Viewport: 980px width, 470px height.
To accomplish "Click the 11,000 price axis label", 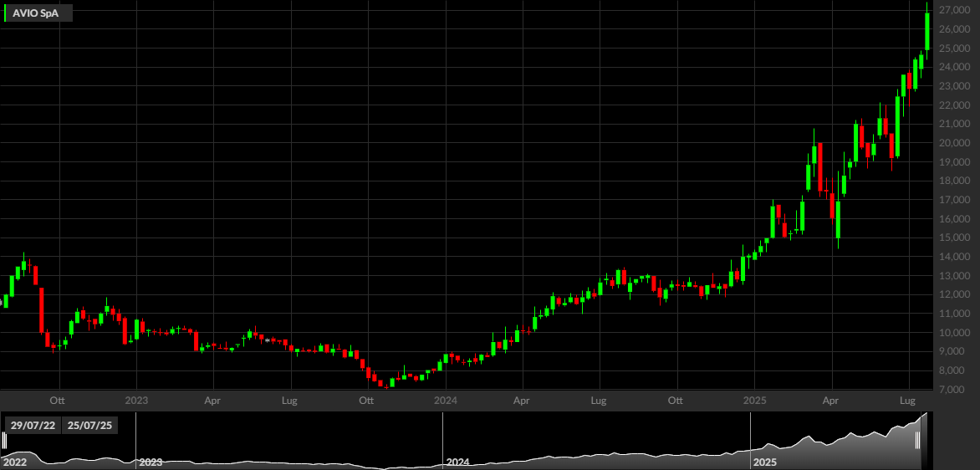I will click(x=954, y=314).
